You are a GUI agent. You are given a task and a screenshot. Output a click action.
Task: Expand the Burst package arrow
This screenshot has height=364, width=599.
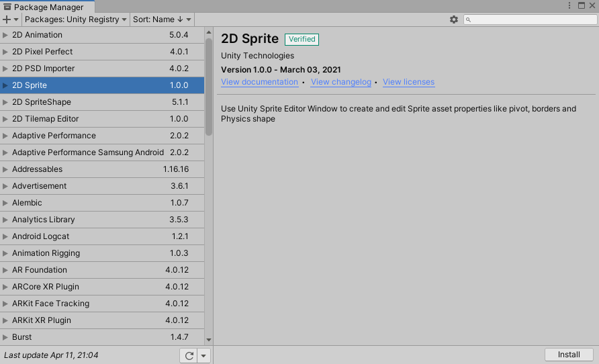[5, 337]
